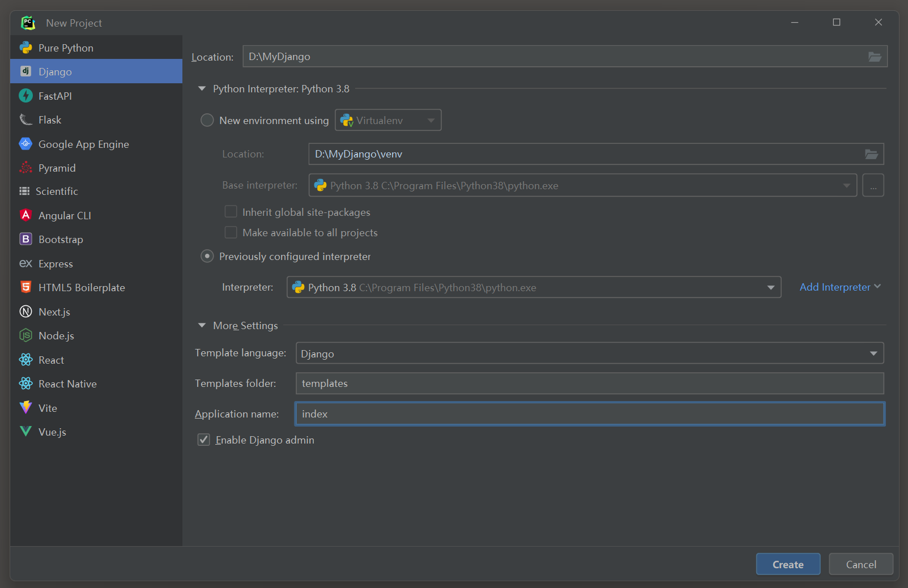Click the Create button
Viewport: 908px width, 588px height.
[x=788, y=564]
